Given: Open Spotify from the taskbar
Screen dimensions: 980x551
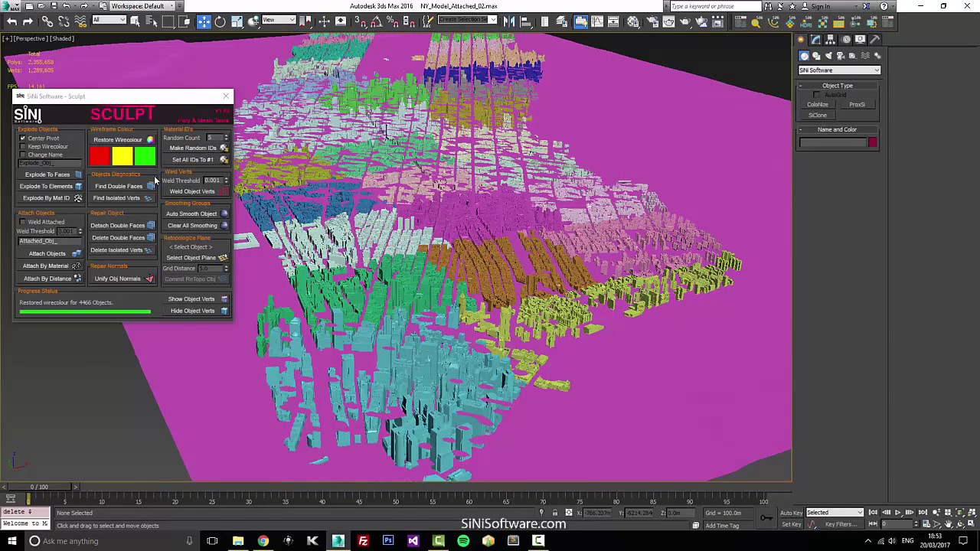Looking at the screenshot, I should click(x=463, y=541).
